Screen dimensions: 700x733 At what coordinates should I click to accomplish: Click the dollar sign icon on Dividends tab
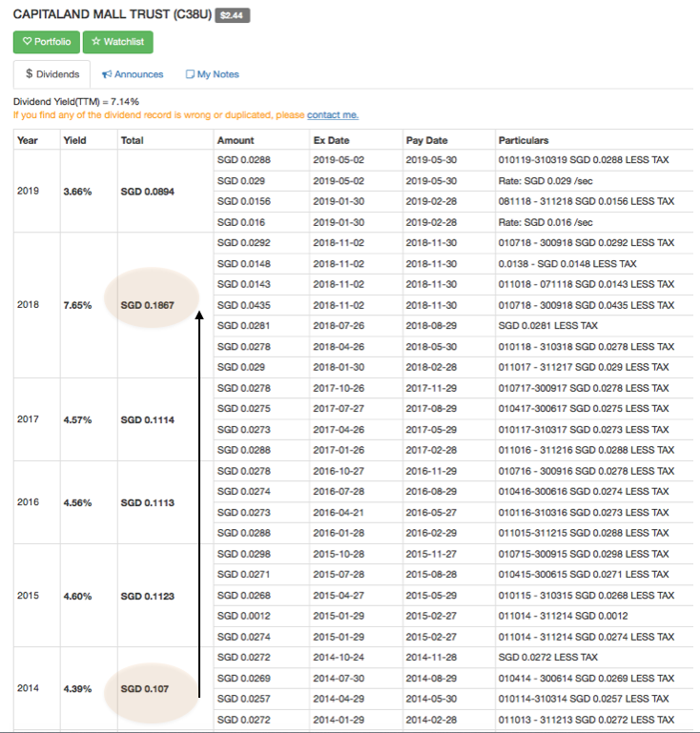click(29, 73)
